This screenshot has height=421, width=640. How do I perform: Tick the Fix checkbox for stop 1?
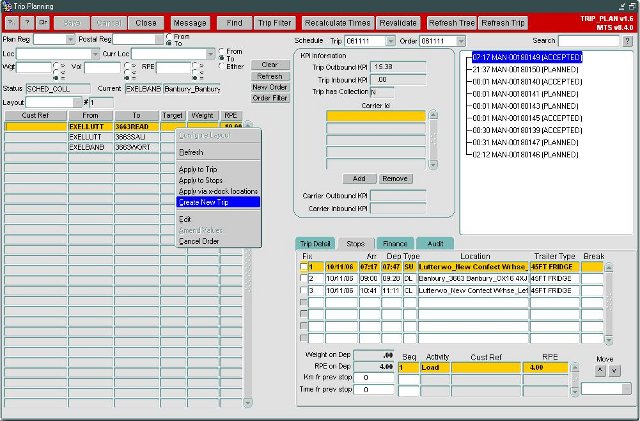pos(304,267)
